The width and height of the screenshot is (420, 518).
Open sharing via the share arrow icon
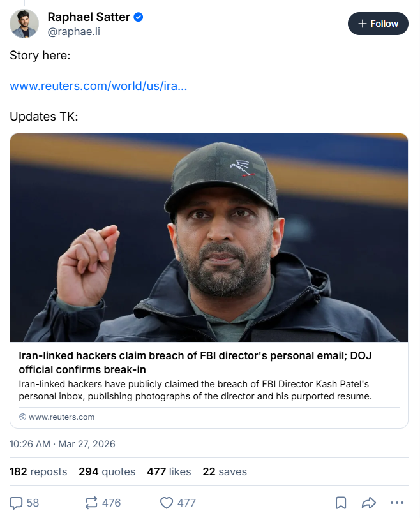pyautogui.click(x=367, y=503)
